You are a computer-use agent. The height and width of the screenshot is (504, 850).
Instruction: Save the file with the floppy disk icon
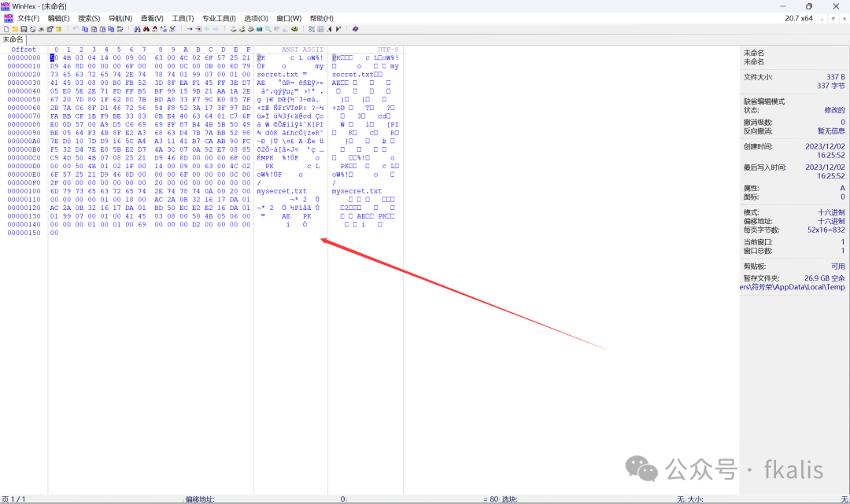24,29
